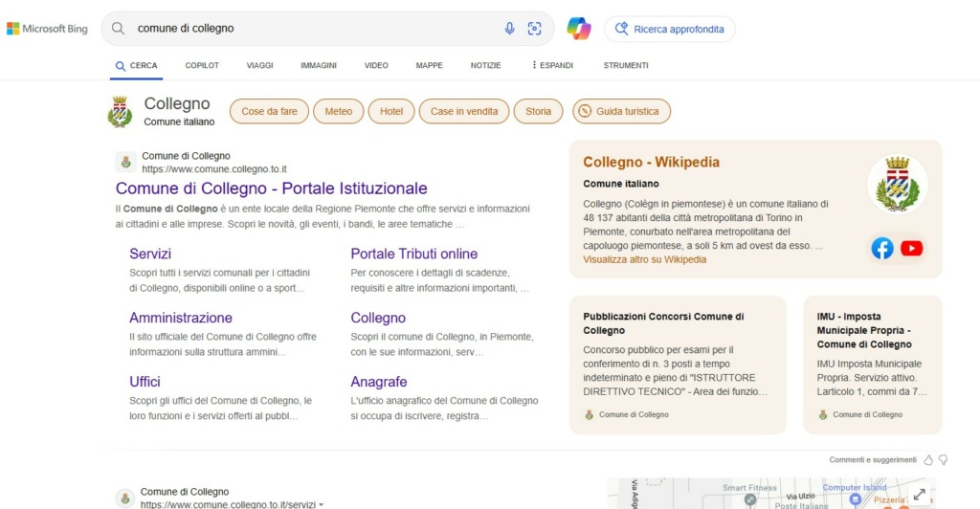Click thumbs down feedback icon
Image resolution: width=980 pixels, height=509 pixels.
click(x=943, y=459)
